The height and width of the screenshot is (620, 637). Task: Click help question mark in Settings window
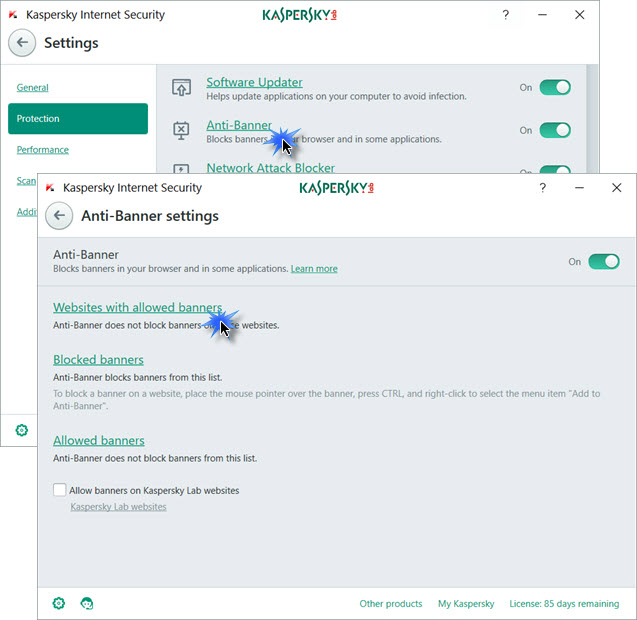[x=505, y=15]
